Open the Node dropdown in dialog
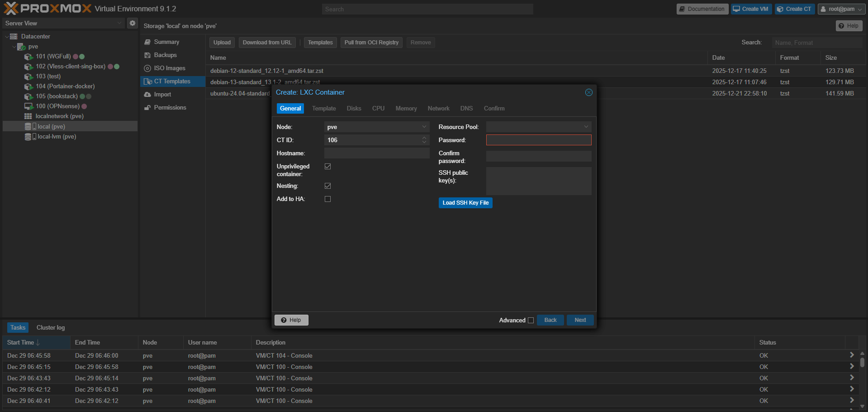Viewport: 868px width, 412px height. [424, 127]
